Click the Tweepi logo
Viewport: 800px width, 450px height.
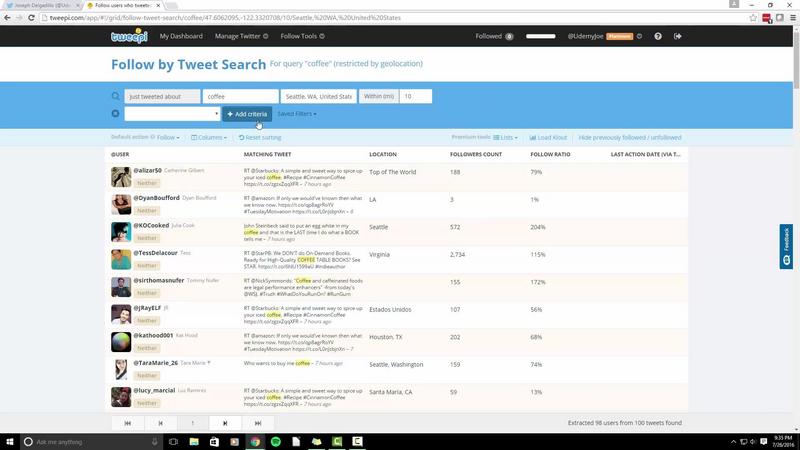pos(129,36)
